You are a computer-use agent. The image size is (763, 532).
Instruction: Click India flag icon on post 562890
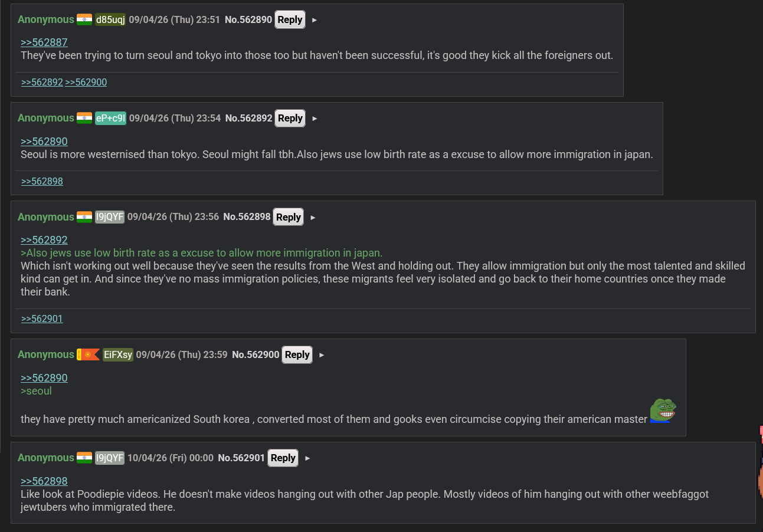pos(84,19)
